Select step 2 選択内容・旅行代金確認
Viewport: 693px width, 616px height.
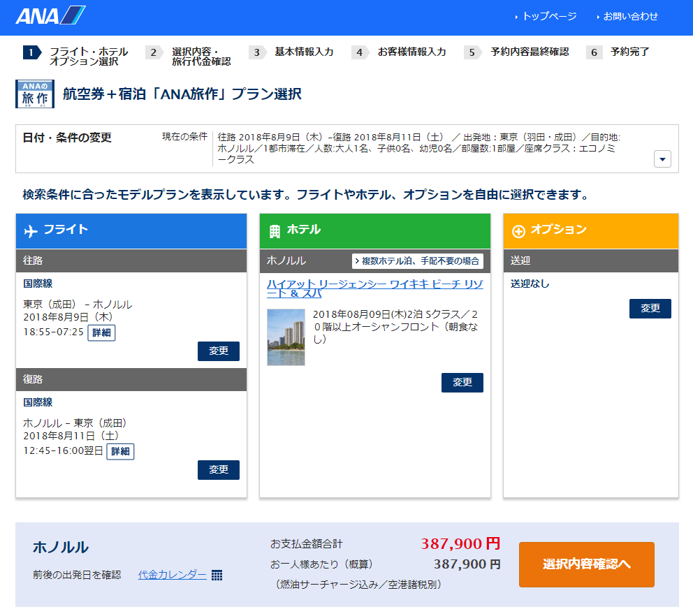click(189, 56)
